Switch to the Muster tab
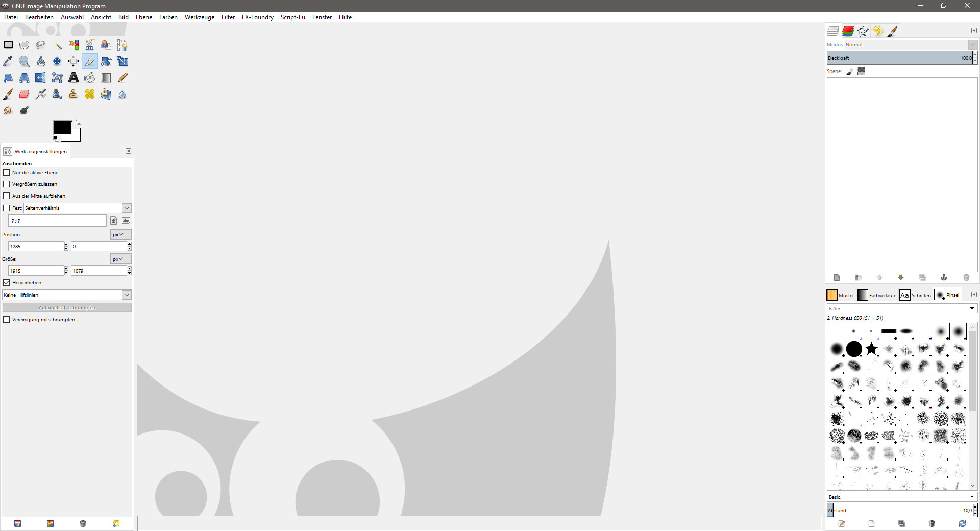980x531 pixels. (x=841, y=295)
